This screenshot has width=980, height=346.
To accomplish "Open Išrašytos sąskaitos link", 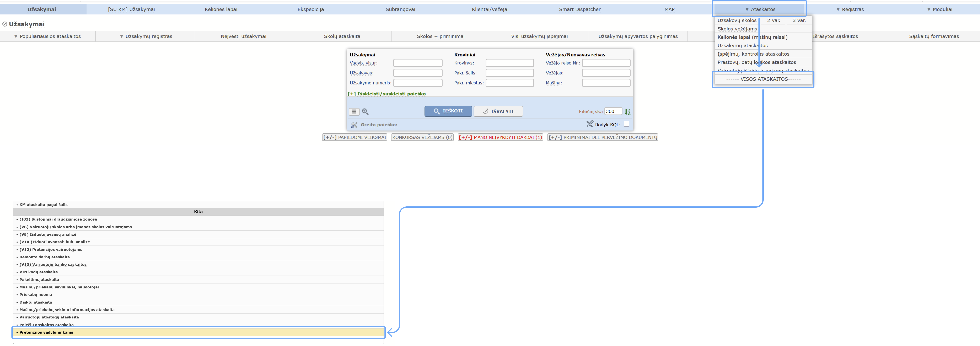I will [x=835, y=36].
